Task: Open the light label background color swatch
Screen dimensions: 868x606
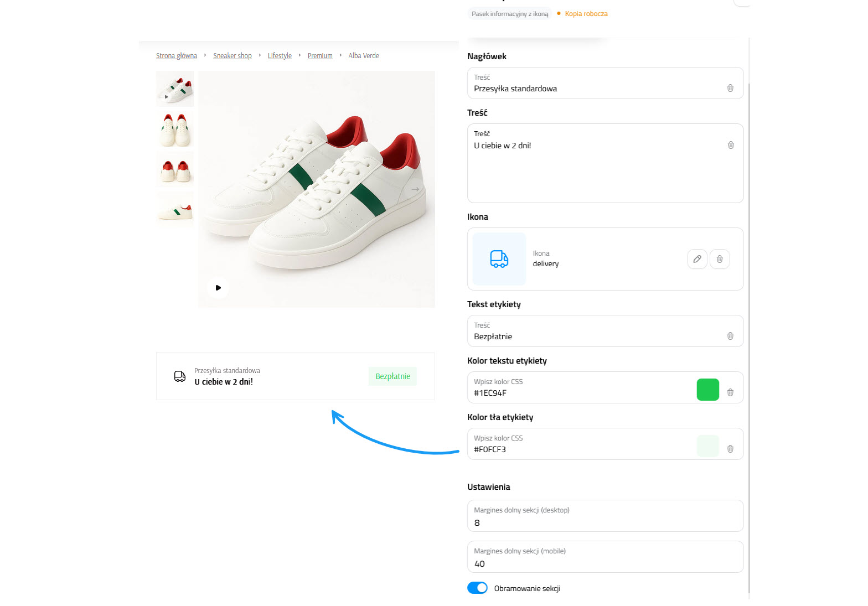Action: coord(707,446)
